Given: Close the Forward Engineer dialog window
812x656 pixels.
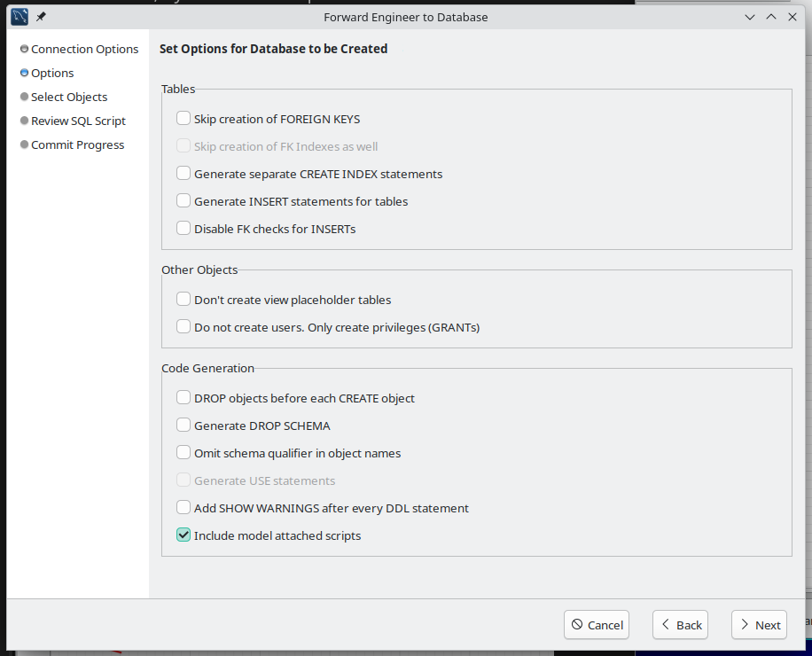Looking at the screenshot, I should point(792,17).
